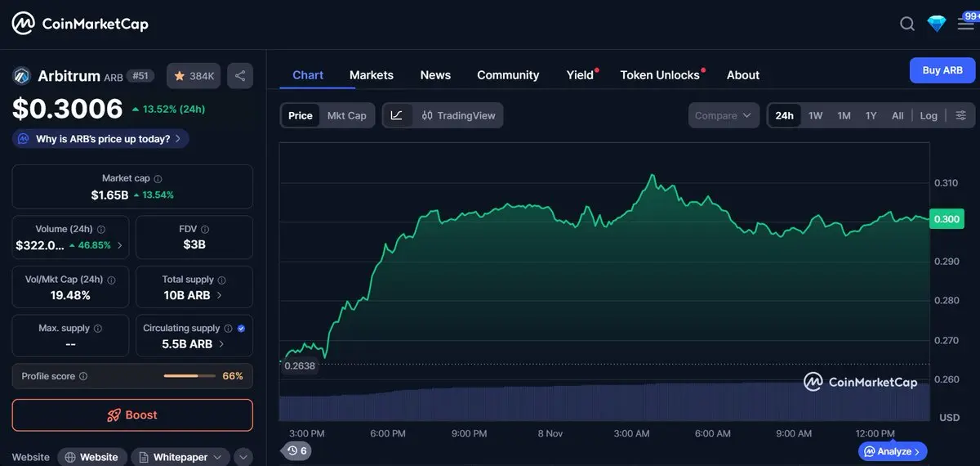Click the Arbitrum coin logo

point(21,76)
